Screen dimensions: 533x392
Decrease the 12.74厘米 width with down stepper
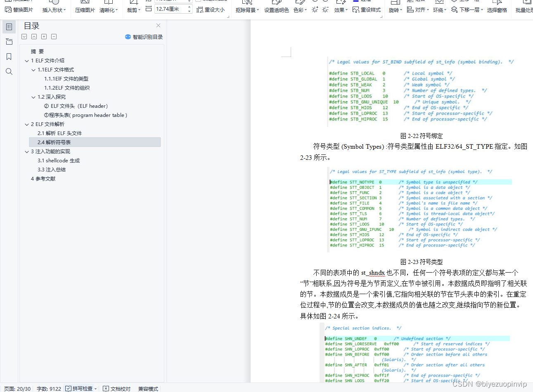tap(190, 11)
